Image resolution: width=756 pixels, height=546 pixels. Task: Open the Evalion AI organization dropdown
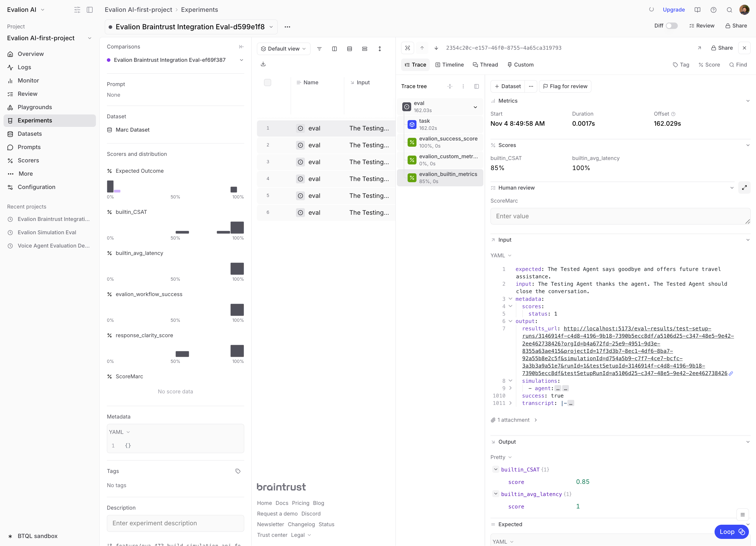[x=26, y=10]
